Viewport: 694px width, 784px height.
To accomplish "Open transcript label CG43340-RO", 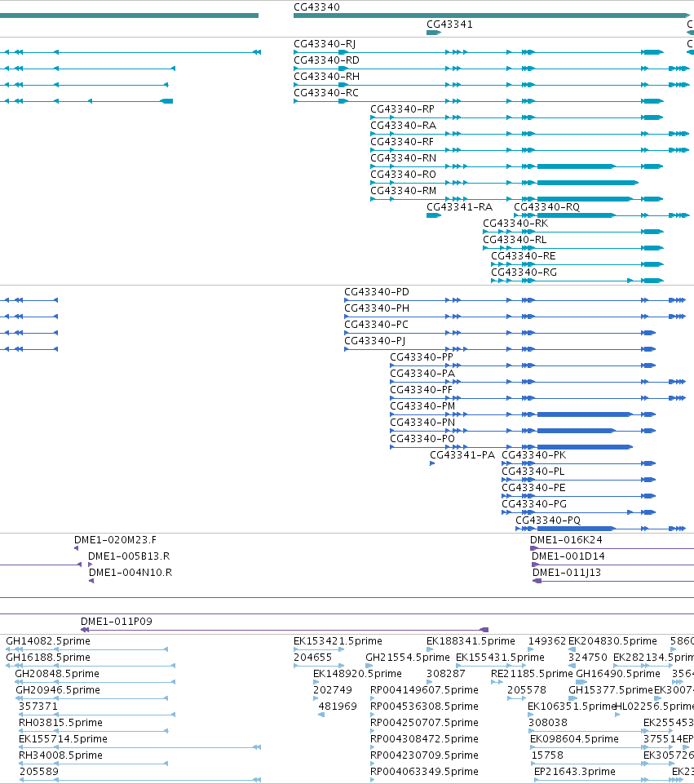I will pos(403,175).
